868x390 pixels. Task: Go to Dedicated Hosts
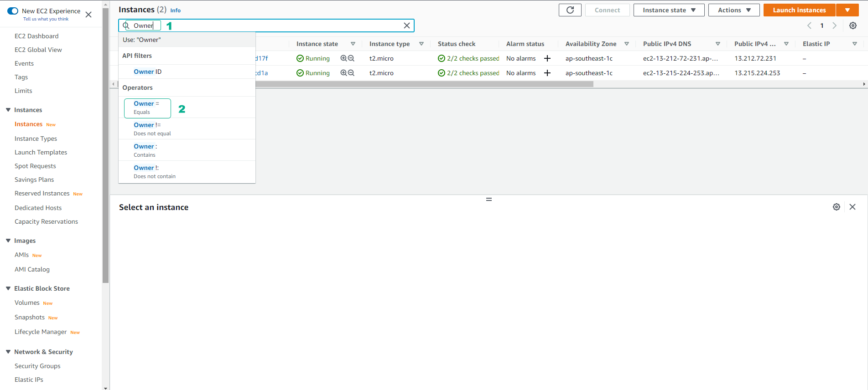pyautogui.click(x=38, y=208)
